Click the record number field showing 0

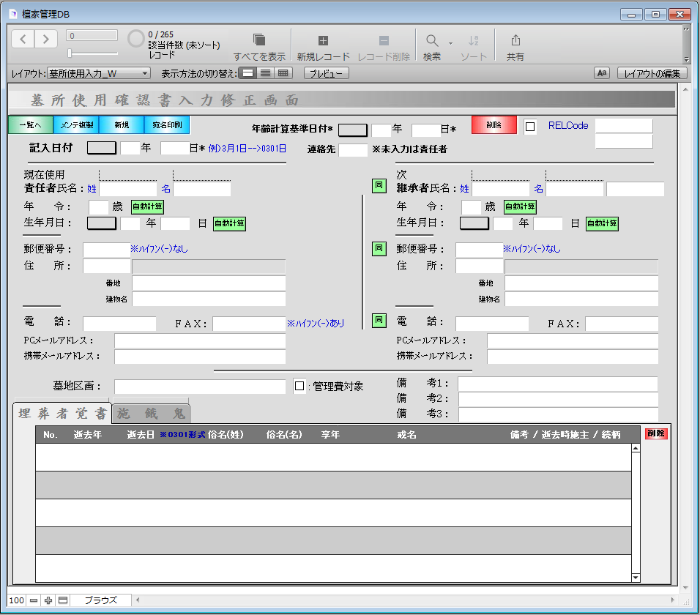[x=92, y=35]
